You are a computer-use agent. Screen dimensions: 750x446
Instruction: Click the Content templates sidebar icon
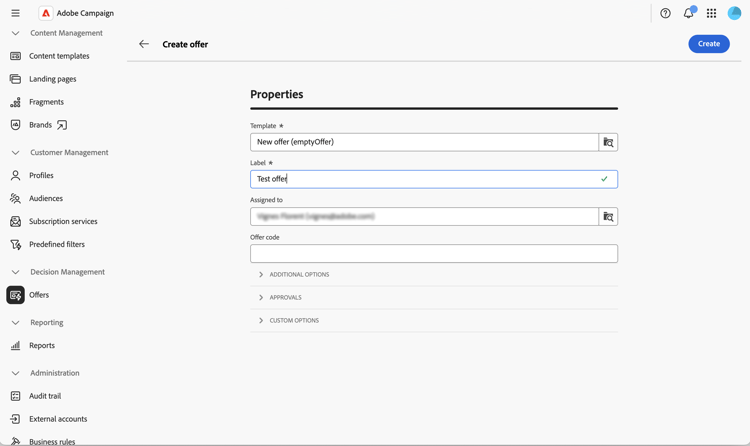click(15, 56)
